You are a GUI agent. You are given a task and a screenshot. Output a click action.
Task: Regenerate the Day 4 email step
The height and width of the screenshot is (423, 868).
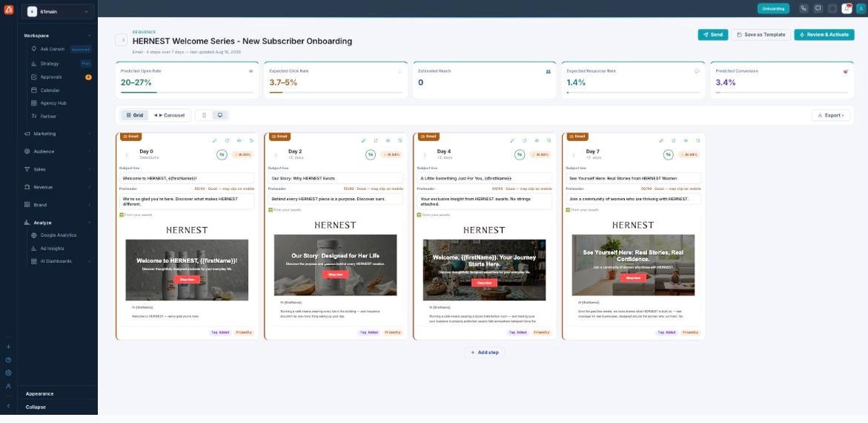pos(525,141)
